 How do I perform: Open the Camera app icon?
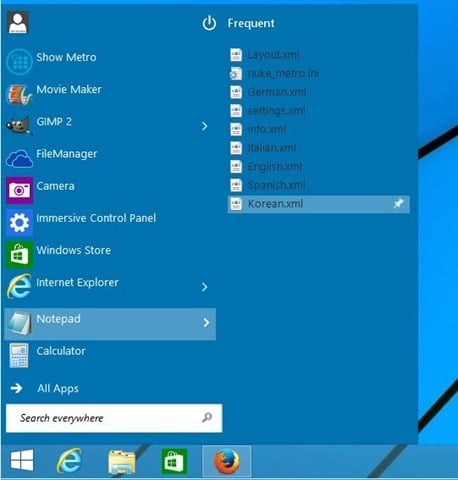click(x=19, y=190)
